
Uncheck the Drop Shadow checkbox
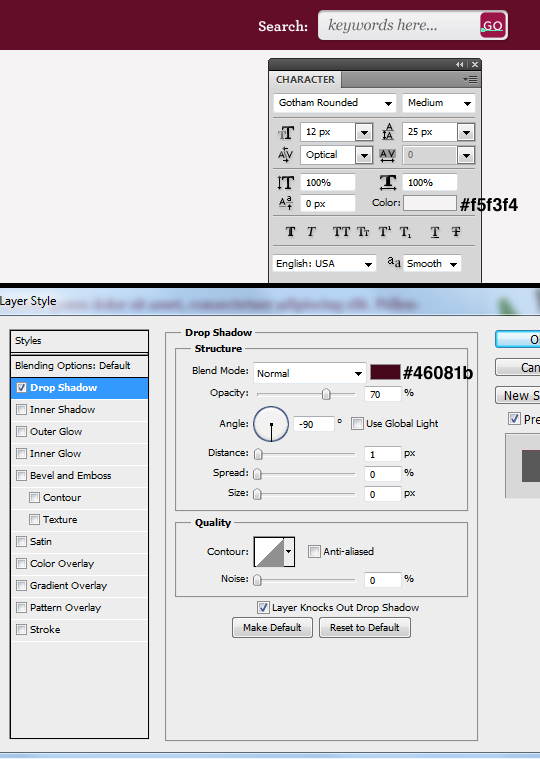click(21, 388)
